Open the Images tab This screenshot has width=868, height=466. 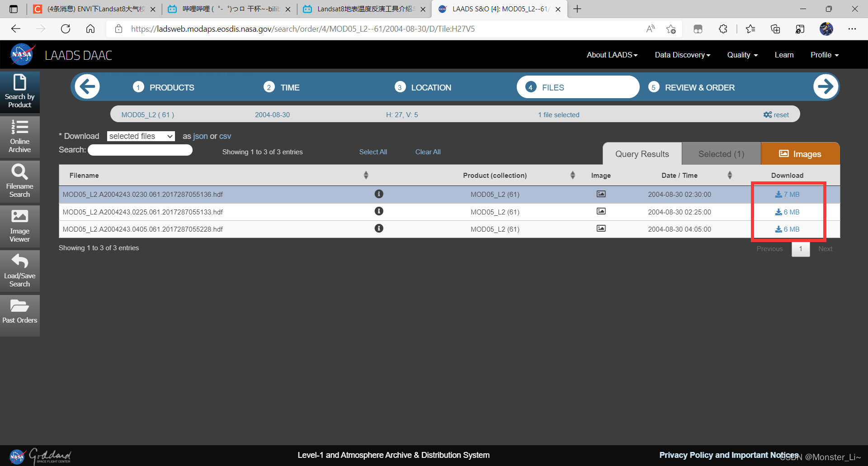(x=800, y=154)
